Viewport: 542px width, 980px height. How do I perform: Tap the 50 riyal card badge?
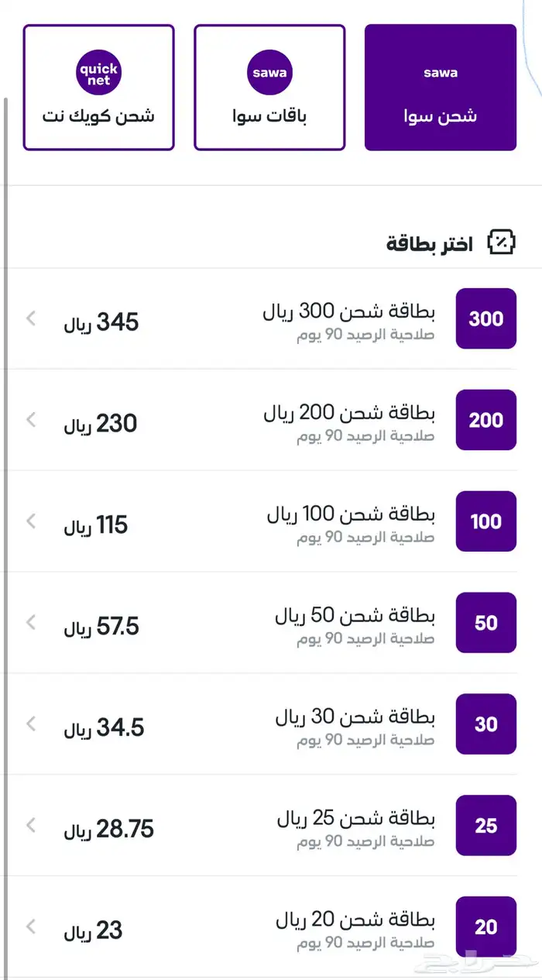click(x=486, y=623)
